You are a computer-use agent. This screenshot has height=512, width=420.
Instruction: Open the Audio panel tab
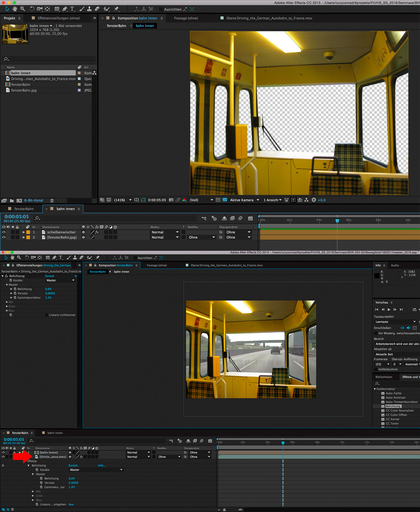point(395,265)
